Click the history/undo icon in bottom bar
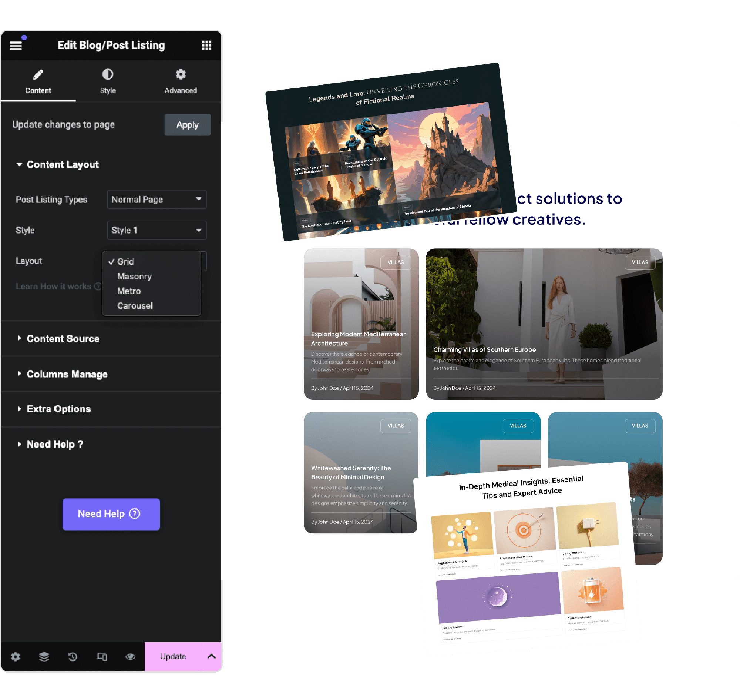The height and width of the screenshot is (700, 740). click(73, 656)
